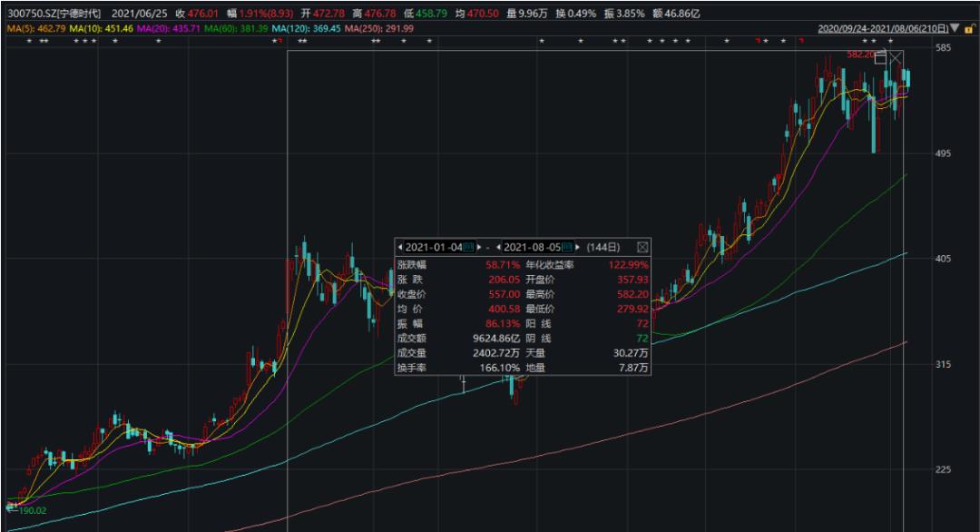Click the 均价 400.58 value
The image size is (980, 532).
[x=504, y=309]
